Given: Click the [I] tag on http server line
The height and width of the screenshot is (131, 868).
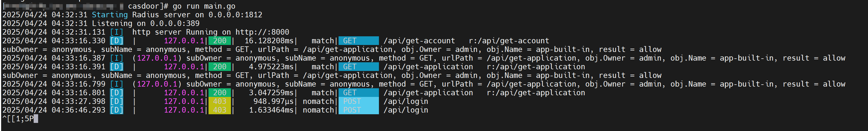Looking at the screenshot, I should [117, 32].
